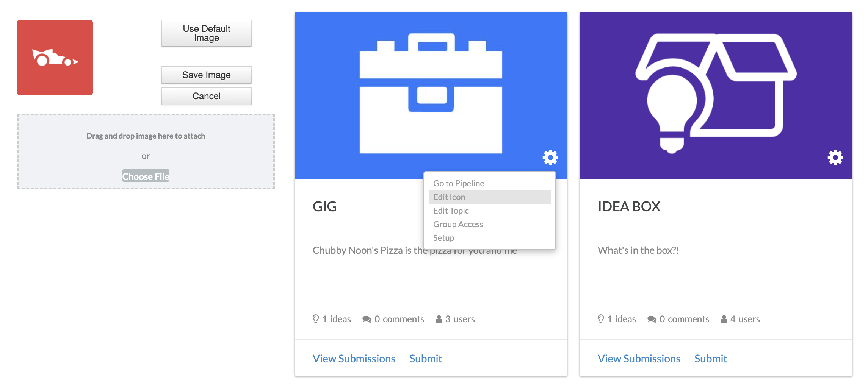Click Submit link on the IDEA BOX card
The image size is (868, 384).
710,358
